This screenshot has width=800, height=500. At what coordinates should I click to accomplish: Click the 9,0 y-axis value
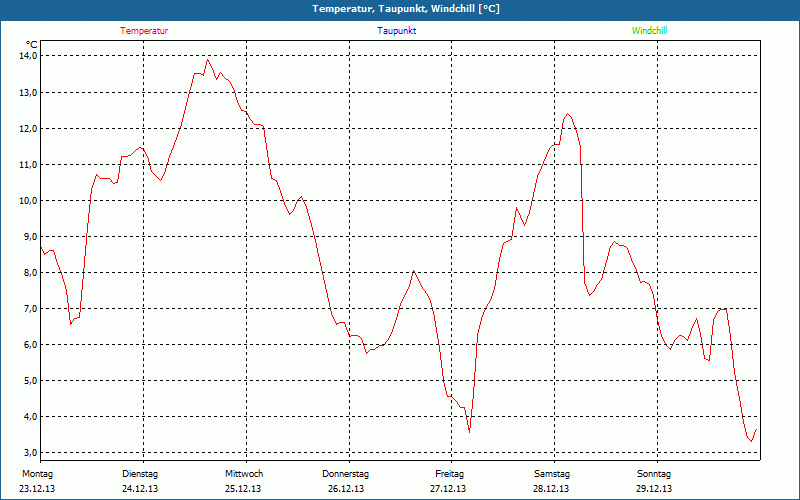click(31, 236)
